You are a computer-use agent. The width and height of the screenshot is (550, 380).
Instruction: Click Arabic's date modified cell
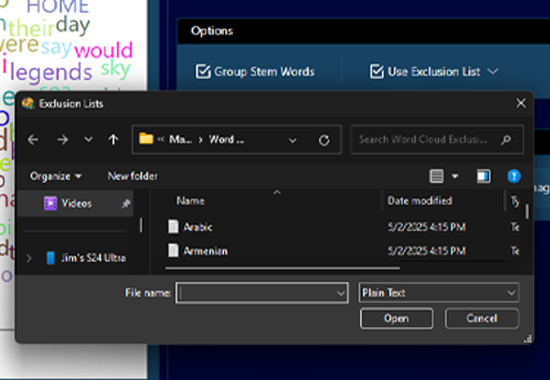pyautogui.click(x=427, y=227)
